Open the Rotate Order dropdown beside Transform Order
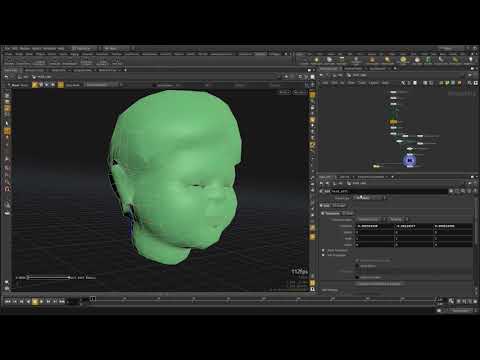 398,219
